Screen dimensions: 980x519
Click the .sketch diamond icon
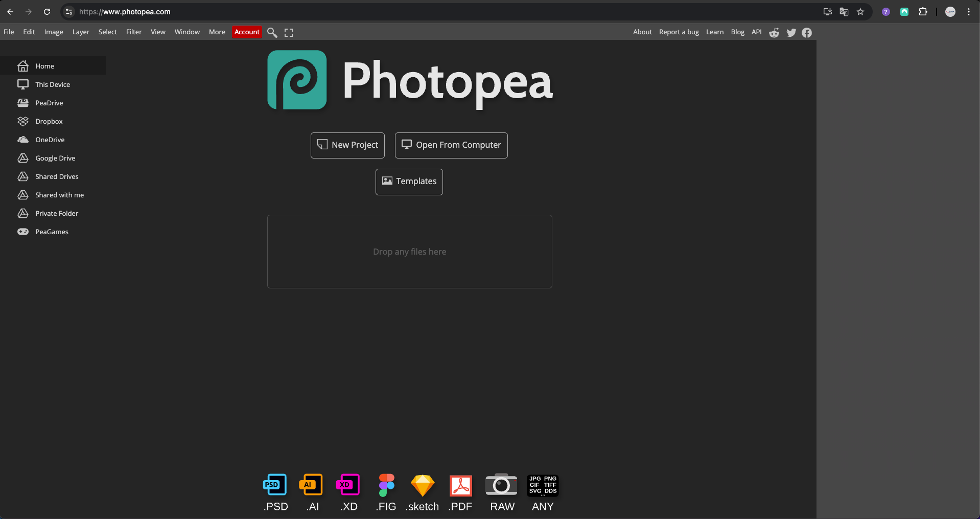(423, 485)
